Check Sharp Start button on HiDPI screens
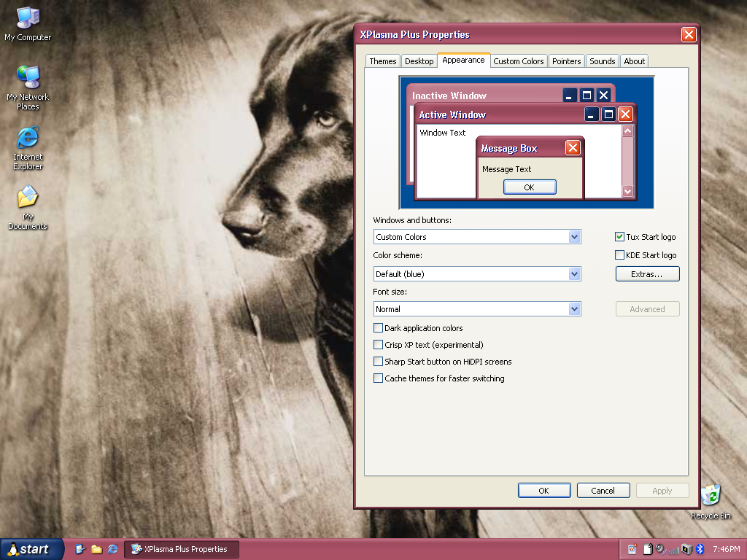This screenshot has height=560, width=747. [379, 361]
